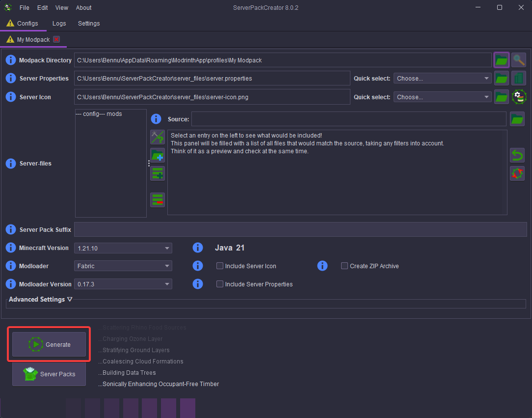Open the Edit menu
This screenshot has height=418, width=532.
click(x=42, y=7)
